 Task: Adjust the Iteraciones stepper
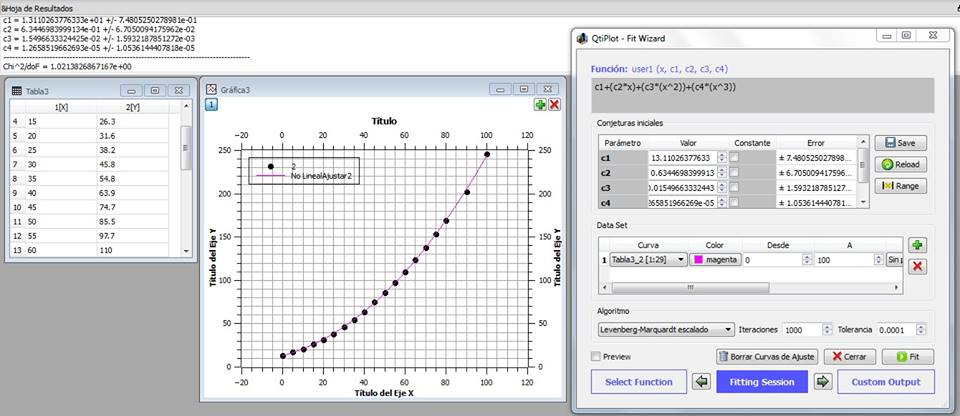point(827,330)
